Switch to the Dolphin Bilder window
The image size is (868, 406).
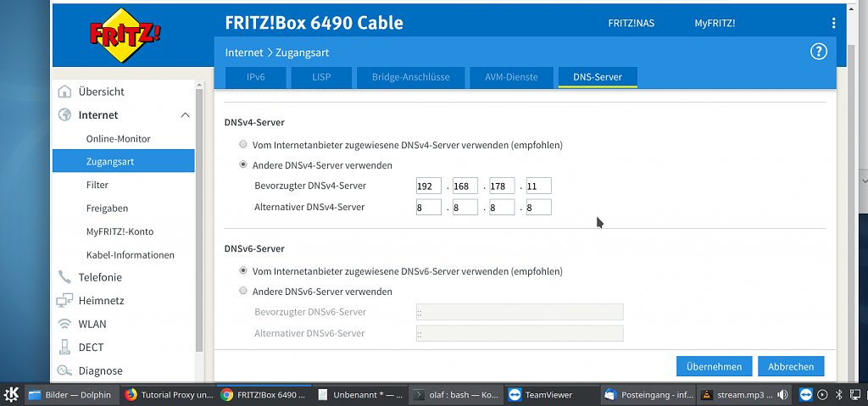[71, 395]
